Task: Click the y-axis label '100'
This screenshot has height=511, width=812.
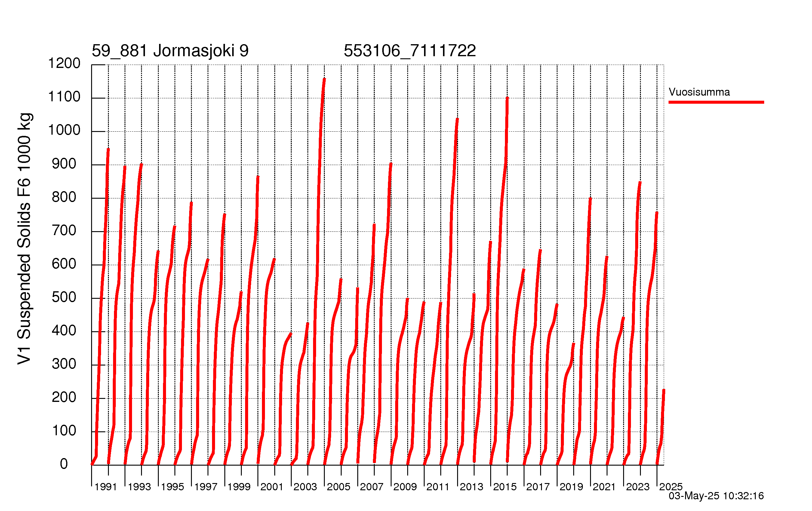Action: pos(64,431)
